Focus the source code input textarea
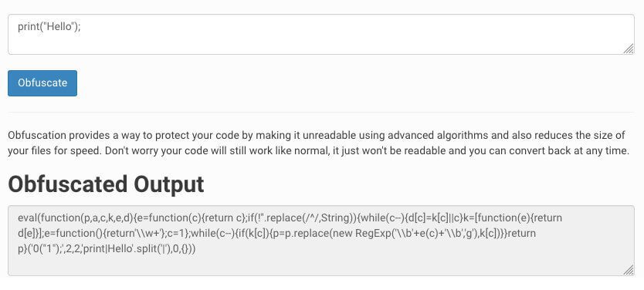The width and height of the screenshot is (644, 290). (x=321, y=35)
